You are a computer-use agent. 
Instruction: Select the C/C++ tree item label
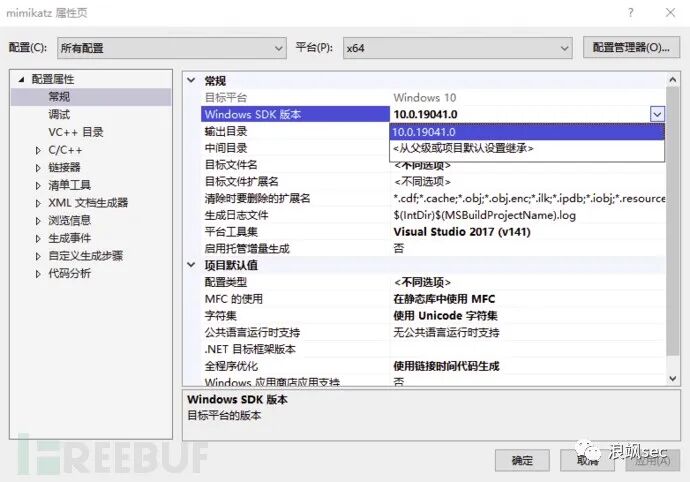[x=65, y=150]
